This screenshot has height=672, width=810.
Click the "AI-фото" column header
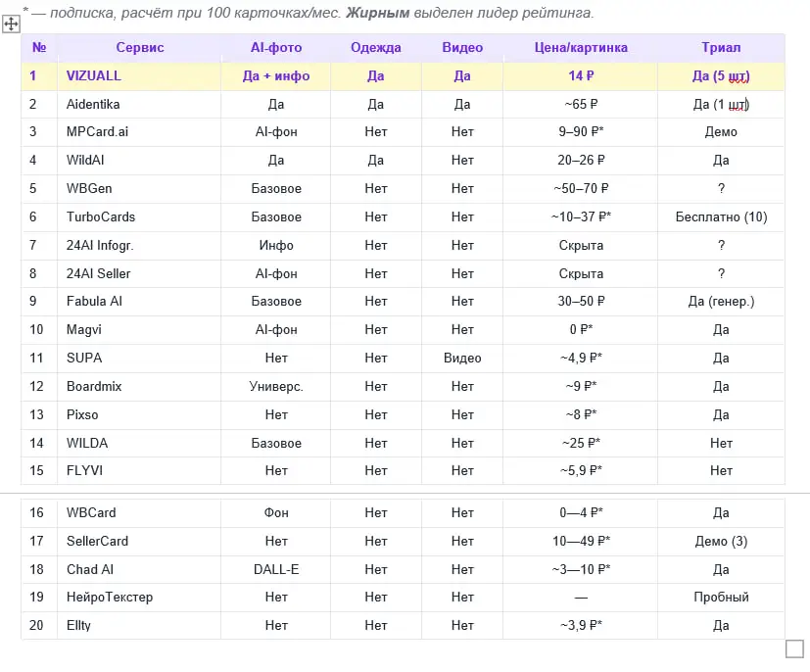pos(276,48)
